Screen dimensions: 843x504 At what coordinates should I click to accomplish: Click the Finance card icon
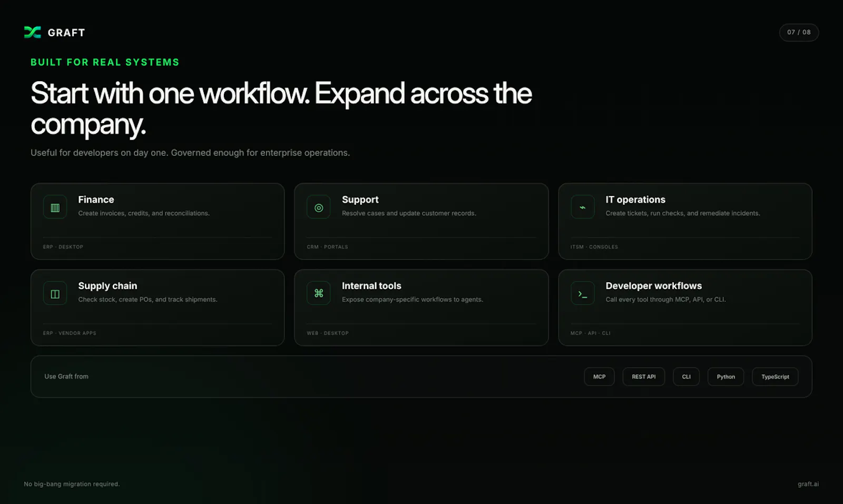pos(55,207)
